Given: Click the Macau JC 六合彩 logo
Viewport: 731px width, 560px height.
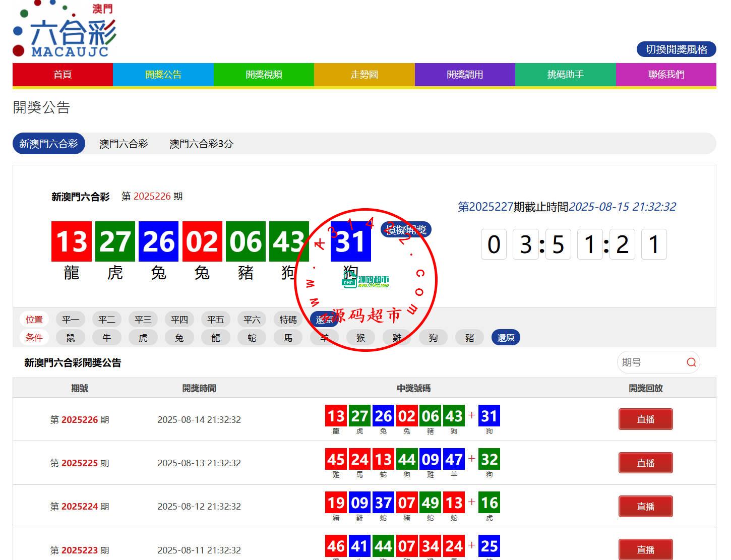Looking at the screenshot, I should click(65, 29).
